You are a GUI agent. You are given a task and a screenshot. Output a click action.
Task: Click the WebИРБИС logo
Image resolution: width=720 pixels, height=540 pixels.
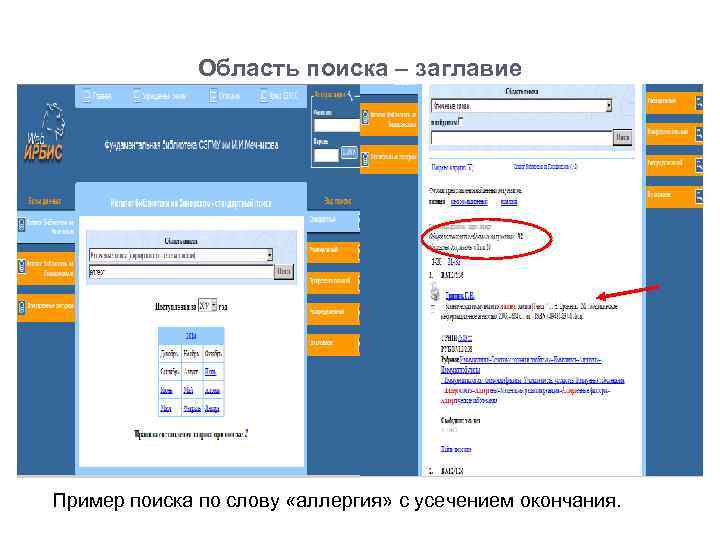45,132
